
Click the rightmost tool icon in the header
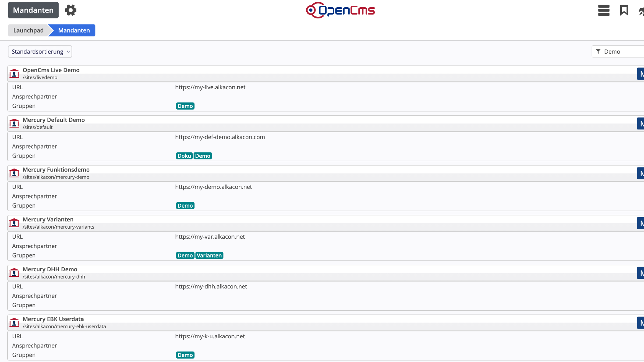coord(641,10)
